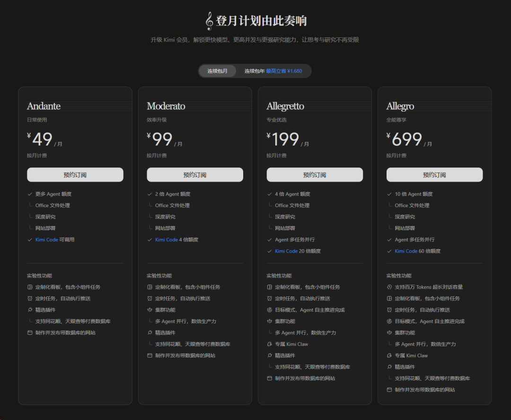Click the Allegretto plan title
Screen dimensions: 511x420
click(x=285, y=106)
